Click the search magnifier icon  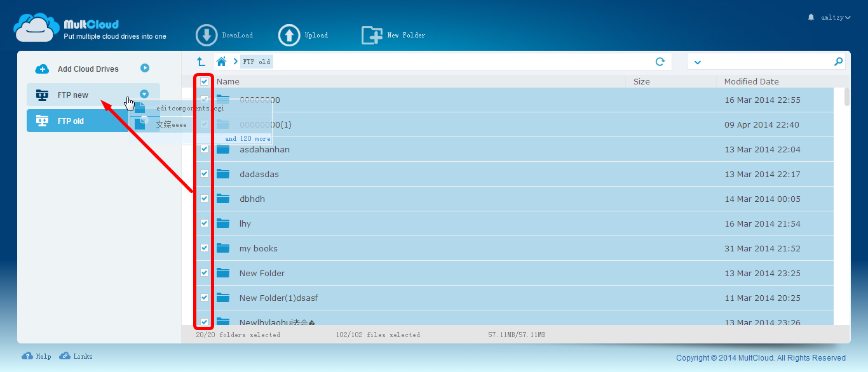tap(838, 62)
